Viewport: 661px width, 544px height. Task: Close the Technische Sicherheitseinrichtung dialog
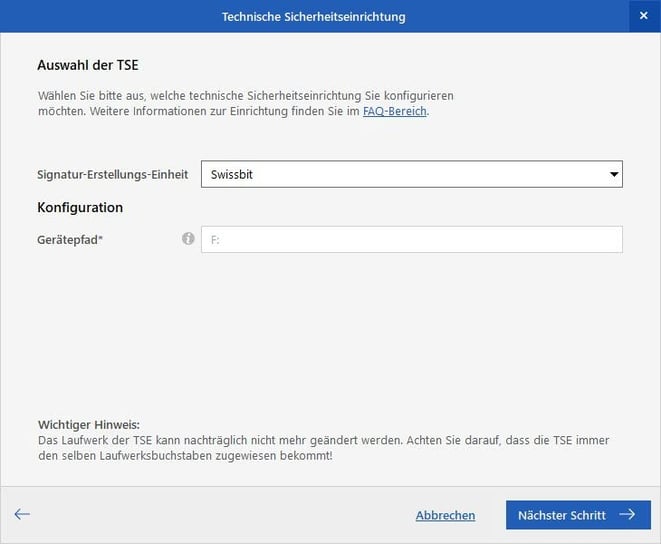(643, 17)
